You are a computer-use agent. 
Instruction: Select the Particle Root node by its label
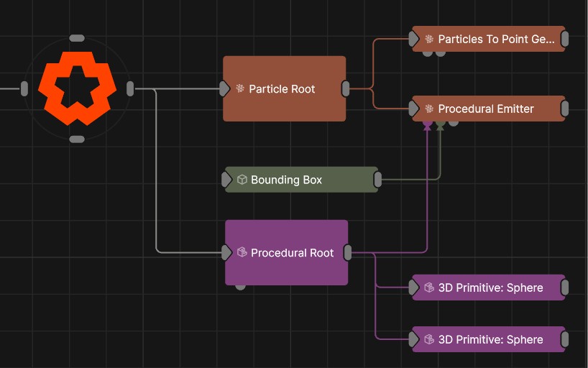click(282, 89)
